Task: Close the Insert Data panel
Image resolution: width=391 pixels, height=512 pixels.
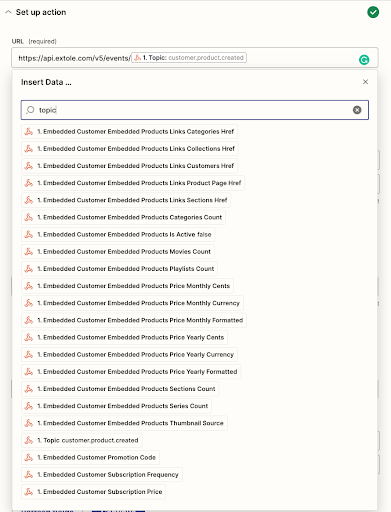Action: pyautogui.click(x=365, y=82)
